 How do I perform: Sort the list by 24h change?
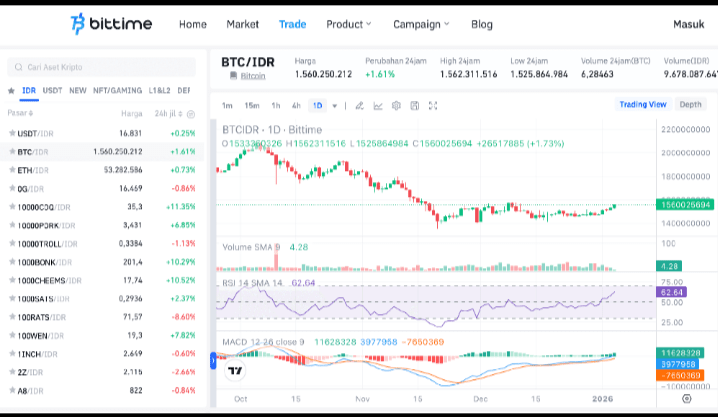tap(169, 114)
